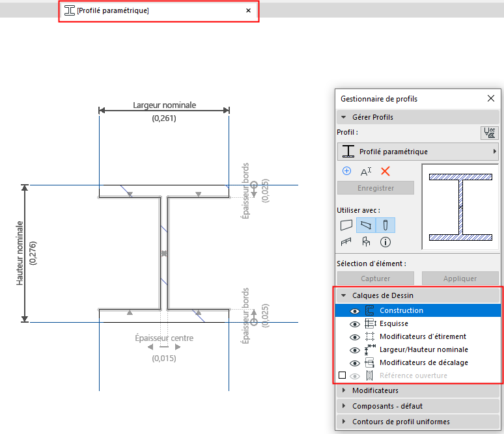Click the Hauteur nominale dimension label
This screenshot has height=434, width=504.
[20, 253]
